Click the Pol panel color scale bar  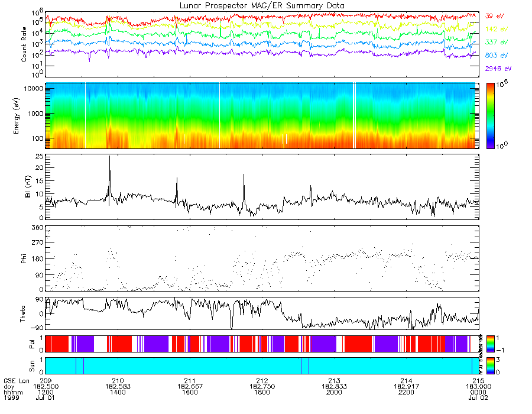490,344
